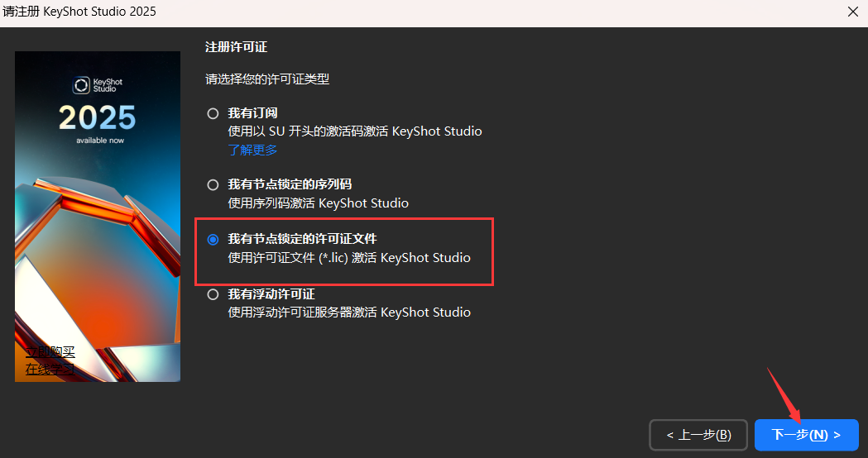Click the 使用序列码激活 KeyShot Studio description

318,203
